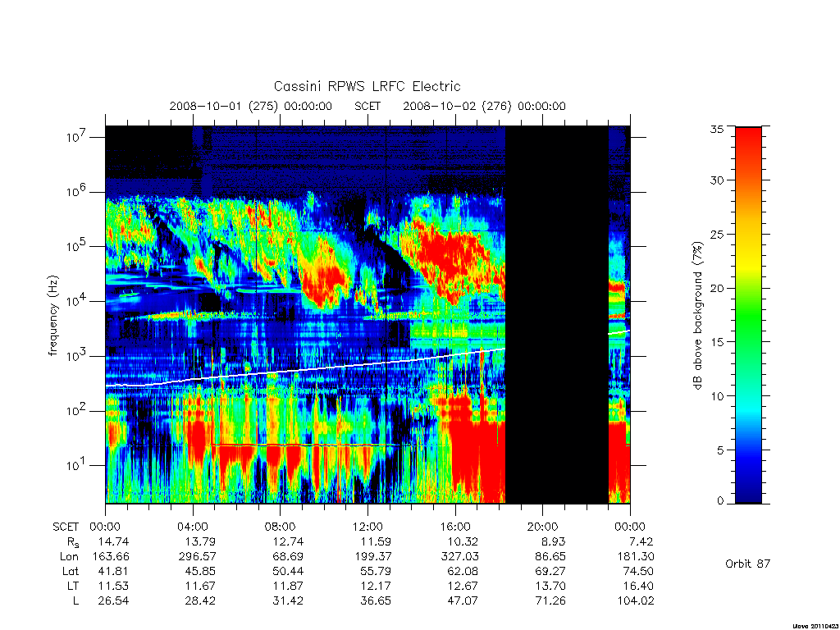Click the L value 71.26

point(550,600)
